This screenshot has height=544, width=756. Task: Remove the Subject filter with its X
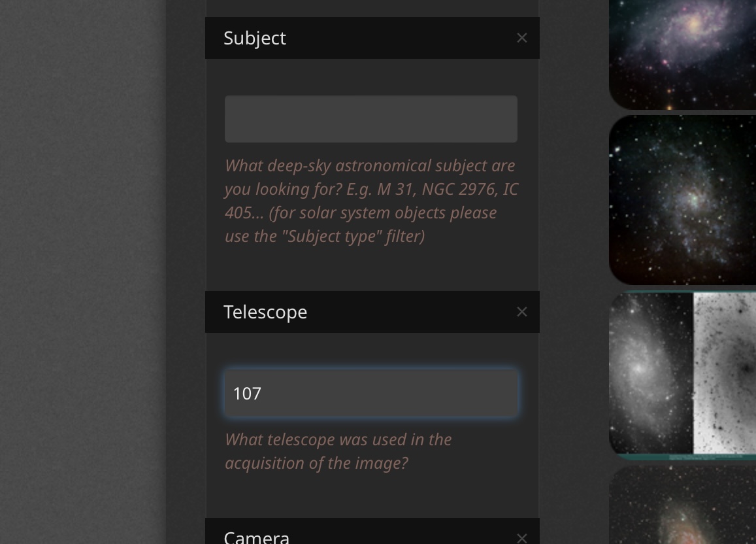tap(521, 38)
